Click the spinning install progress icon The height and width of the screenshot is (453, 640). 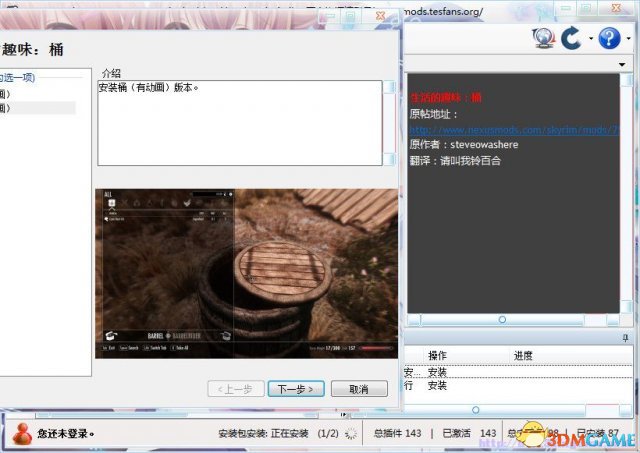(350, 433)
